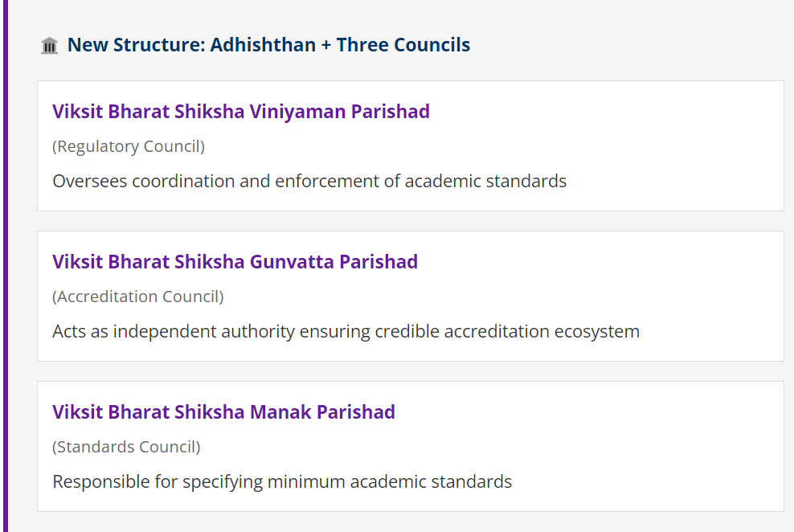Click the plus sign in the heading
The width and height of the screenshot is (794, 532).
point(326,45)
